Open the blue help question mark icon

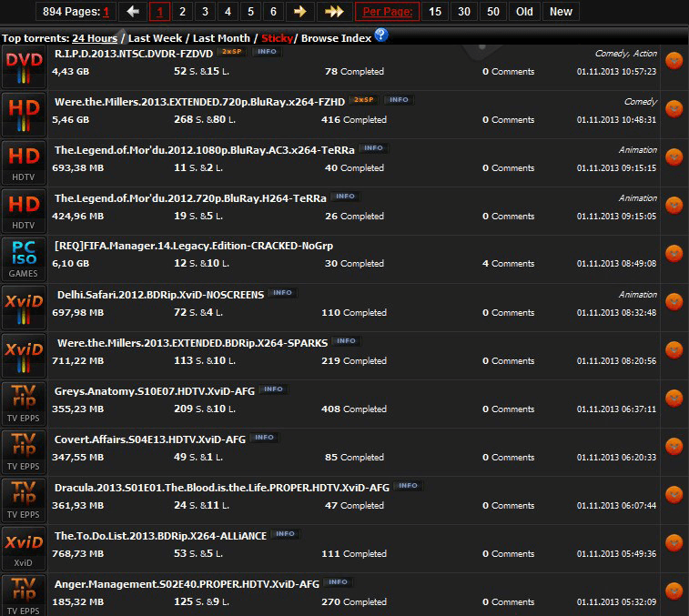pyautogui.click(x=381, y=35)
